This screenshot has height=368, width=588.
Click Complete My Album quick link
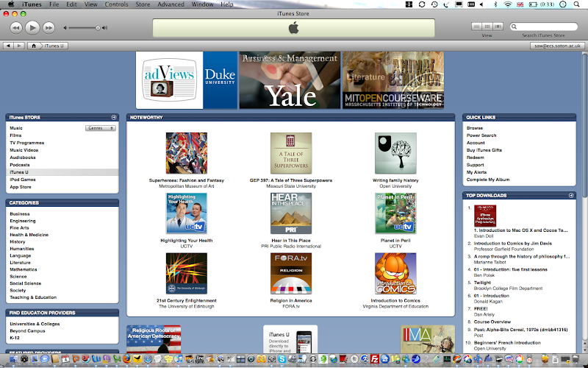point(488,180)
